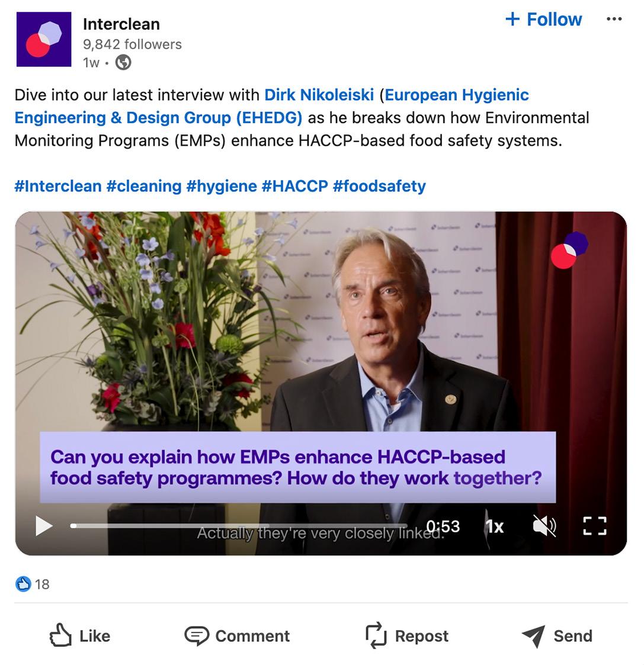The height and width of the screenshot is (665, 644).
Task: View the 18 reactions list
Action: [x=33, y=584]
